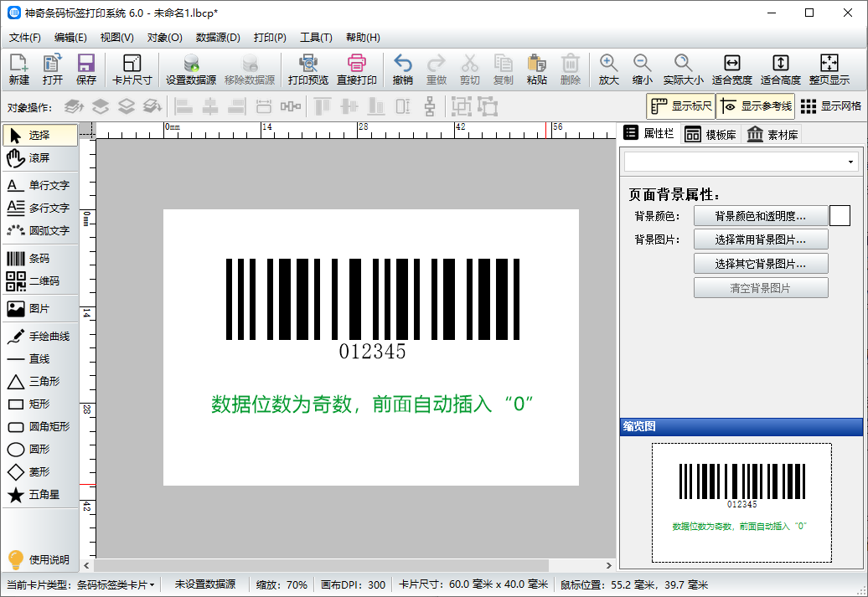Toggle 显示参考线 guide lines display

[756, 106]
